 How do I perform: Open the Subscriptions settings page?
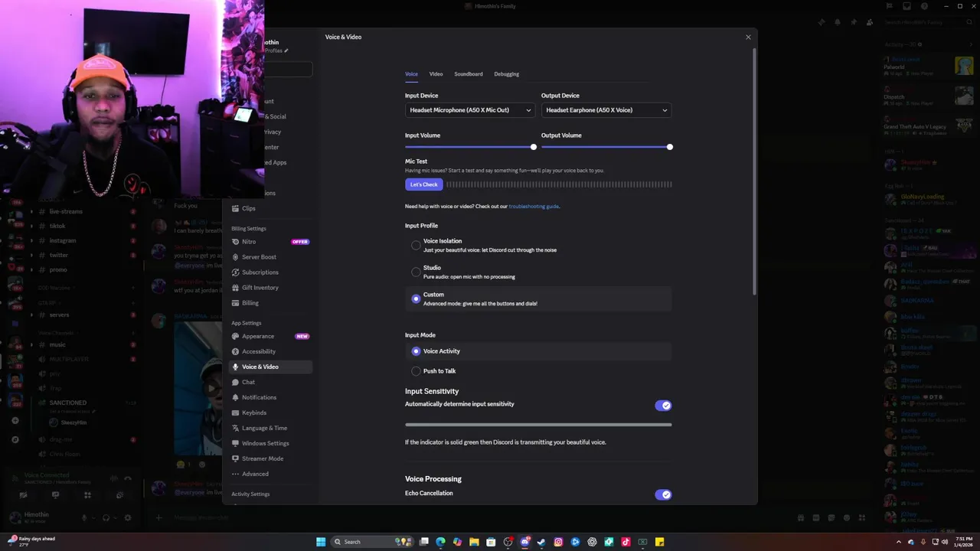click(x=269, y=272)
